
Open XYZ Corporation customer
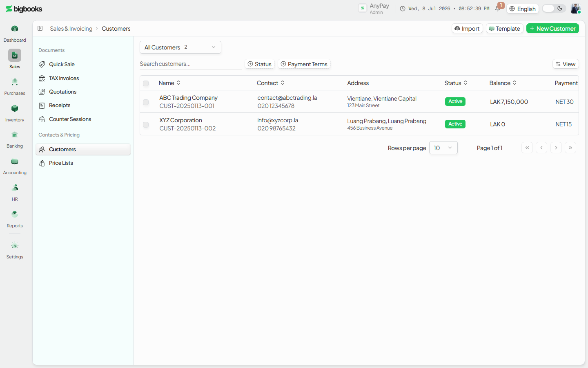pyautogui.click(x=180, y=120)
